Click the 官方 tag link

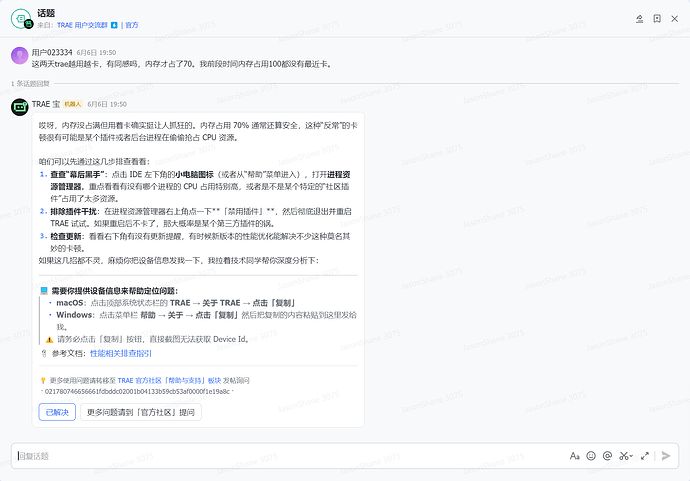pos(132,25)
